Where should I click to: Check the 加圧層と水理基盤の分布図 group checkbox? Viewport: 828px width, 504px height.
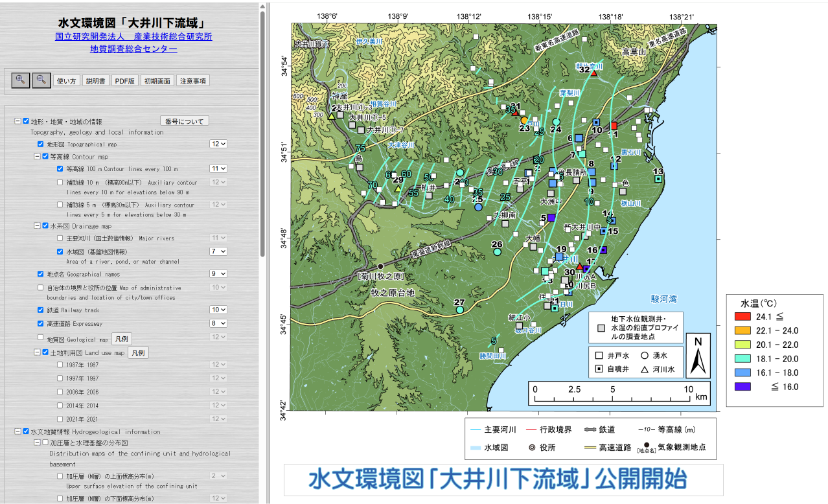(x=45, y=442)
